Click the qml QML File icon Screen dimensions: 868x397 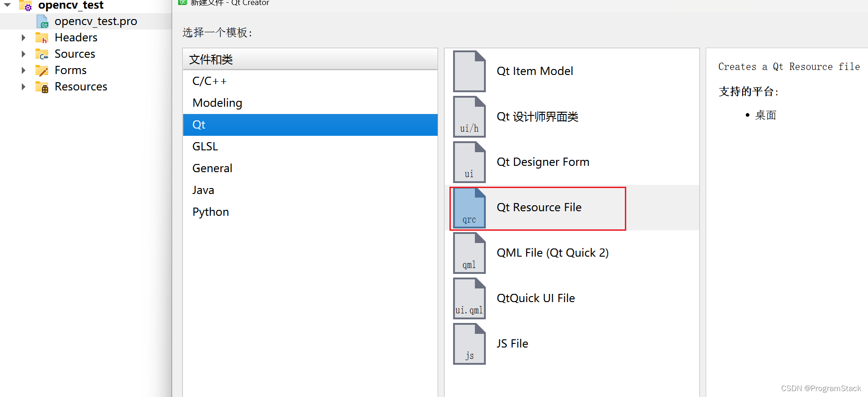tap(469, 253)
